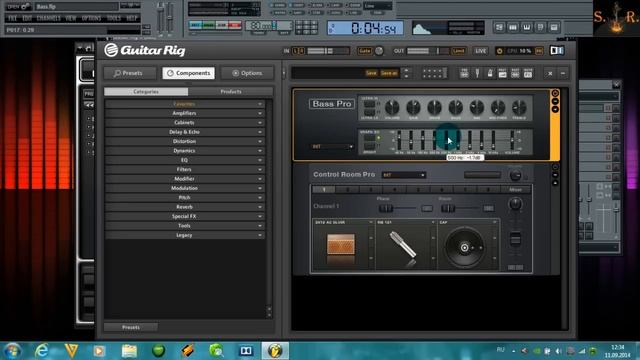Click the Bass Pro Volume knob

click(392, 107)
